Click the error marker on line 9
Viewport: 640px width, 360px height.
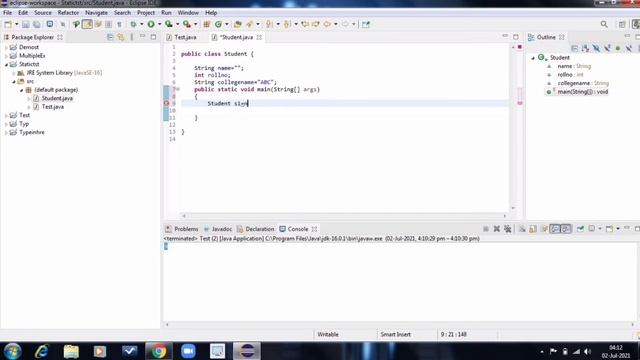166,104
